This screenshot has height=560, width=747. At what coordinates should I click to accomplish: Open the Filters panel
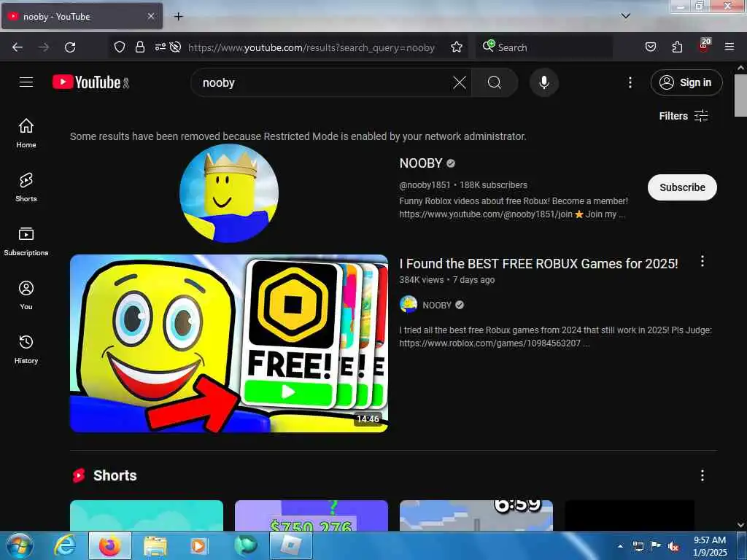coord(683,116)
